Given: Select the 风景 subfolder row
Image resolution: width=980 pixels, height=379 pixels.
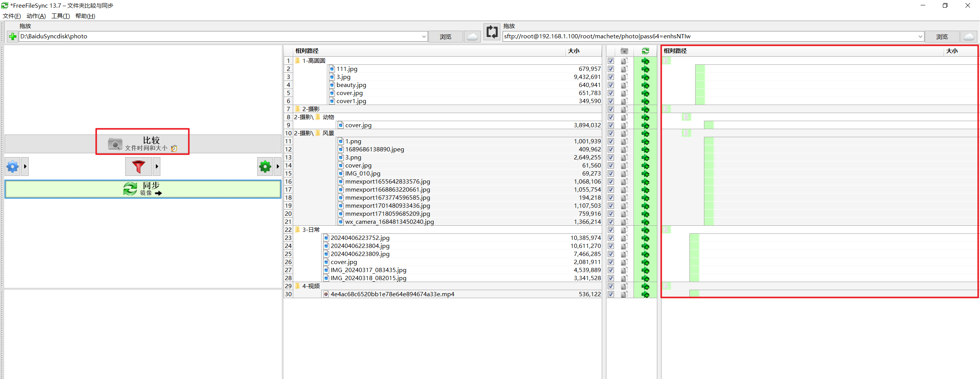Looking at the screenshot, I should coord(447,133).
